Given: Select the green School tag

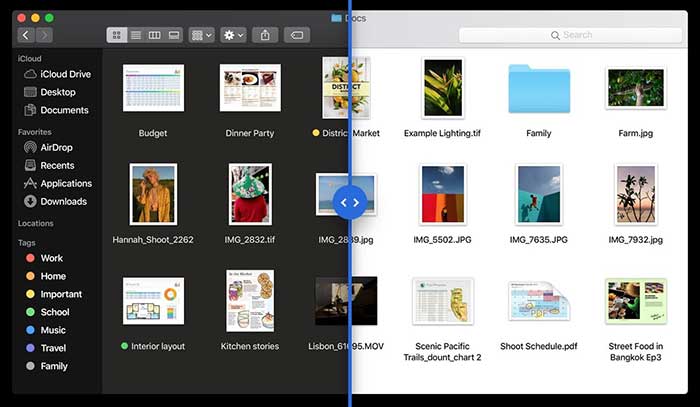Looking at the screenshot, I should [x=48, y=312].
